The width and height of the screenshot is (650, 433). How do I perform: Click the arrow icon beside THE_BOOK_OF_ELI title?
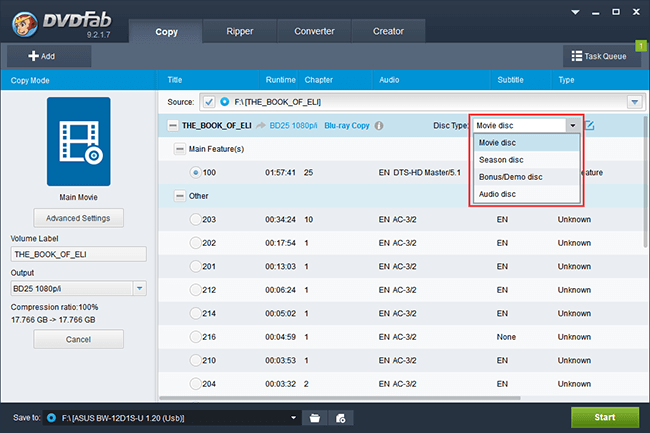(261, 126)
